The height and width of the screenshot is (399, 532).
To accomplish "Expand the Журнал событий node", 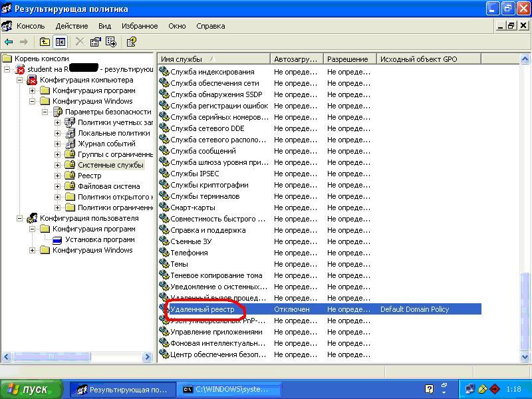I will 57,144.
